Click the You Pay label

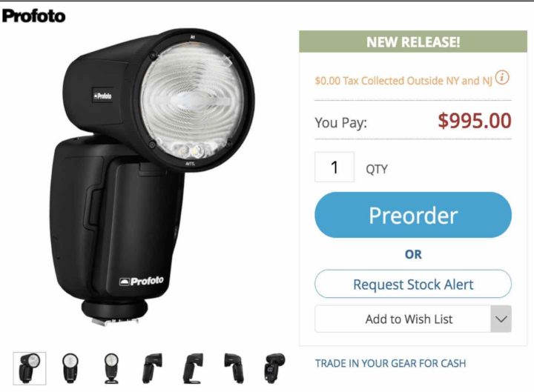tap(341, 122)
